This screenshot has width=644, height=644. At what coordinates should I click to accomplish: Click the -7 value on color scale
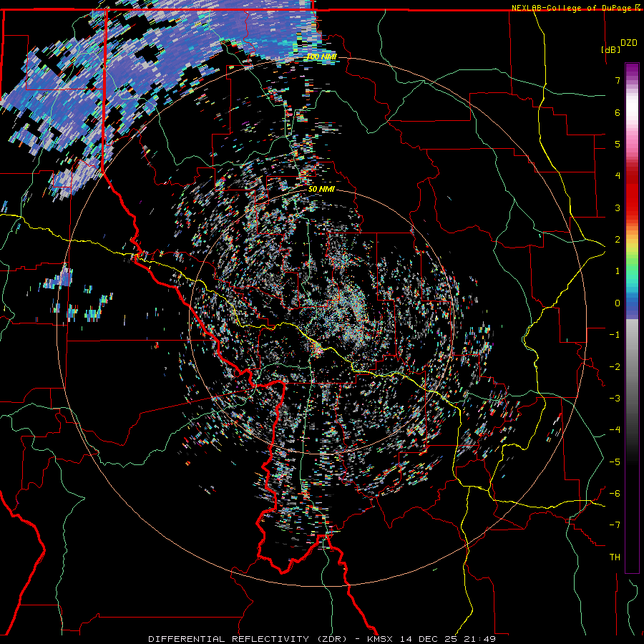point(615,525)
